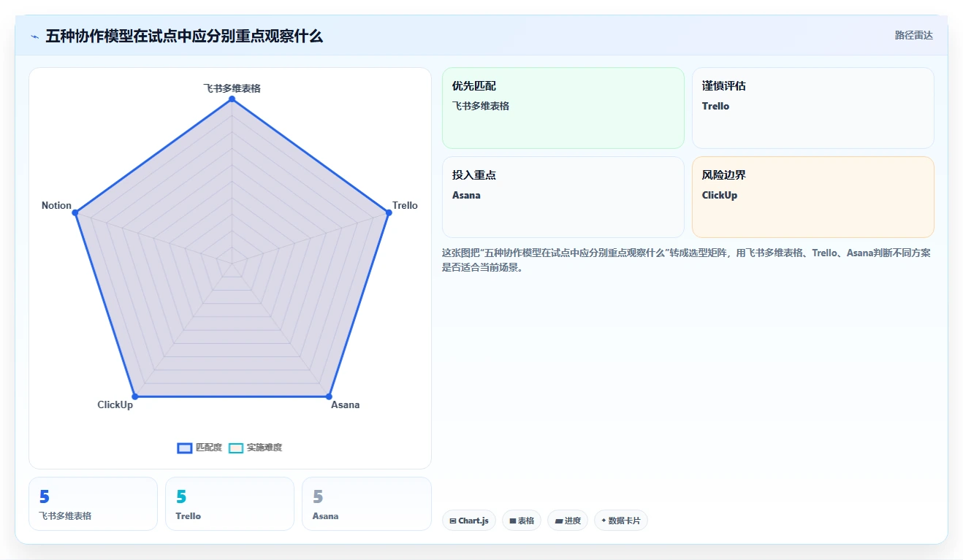This screenshot has width=963, height=560.
Task: Toggle the 匹配度 legend item
Action: pos(199,448)
